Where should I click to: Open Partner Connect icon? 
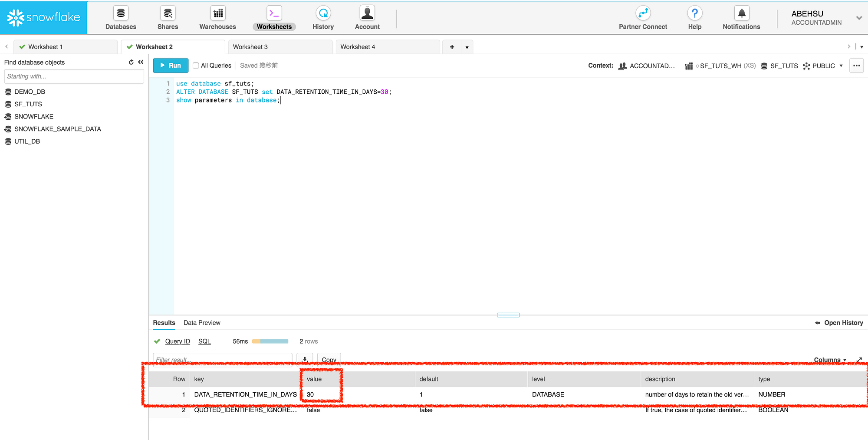(643, 13)
